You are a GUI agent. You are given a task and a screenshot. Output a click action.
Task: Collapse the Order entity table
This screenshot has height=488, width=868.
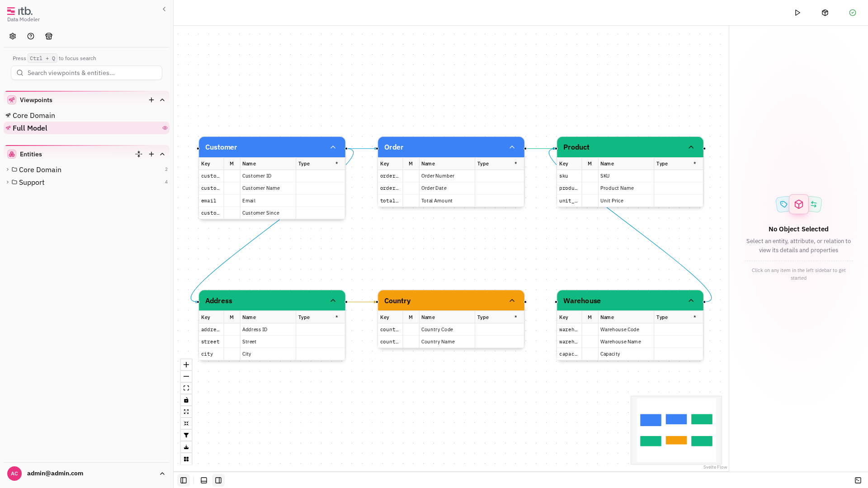click(x=512, y=147)
